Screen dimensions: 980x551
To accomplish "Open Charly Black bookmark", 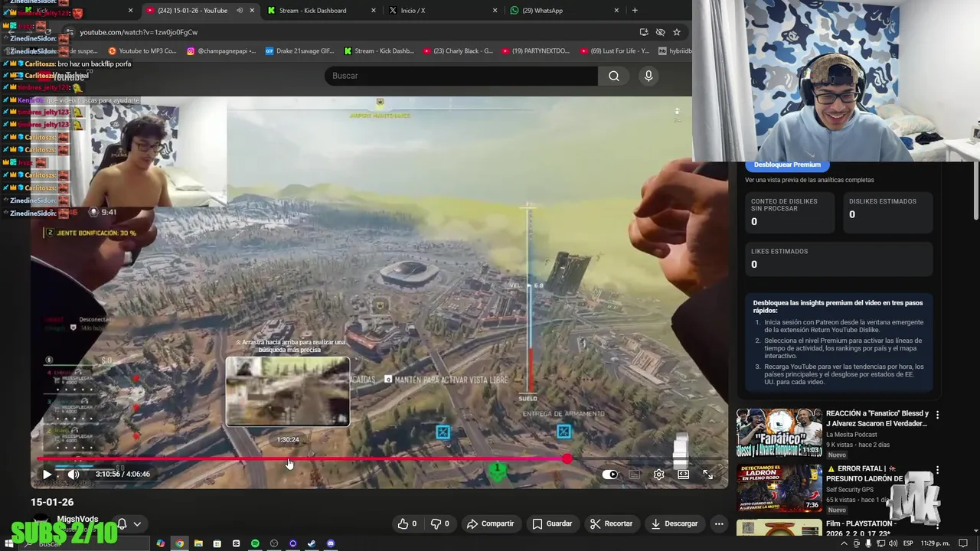I will tap(457, 51).
